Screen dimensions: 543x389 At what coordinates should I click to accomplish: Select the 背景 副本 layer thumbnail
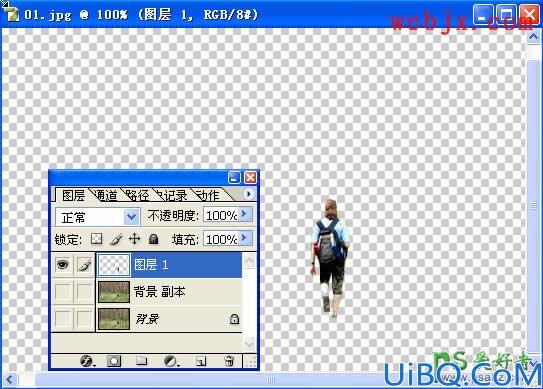114,292
